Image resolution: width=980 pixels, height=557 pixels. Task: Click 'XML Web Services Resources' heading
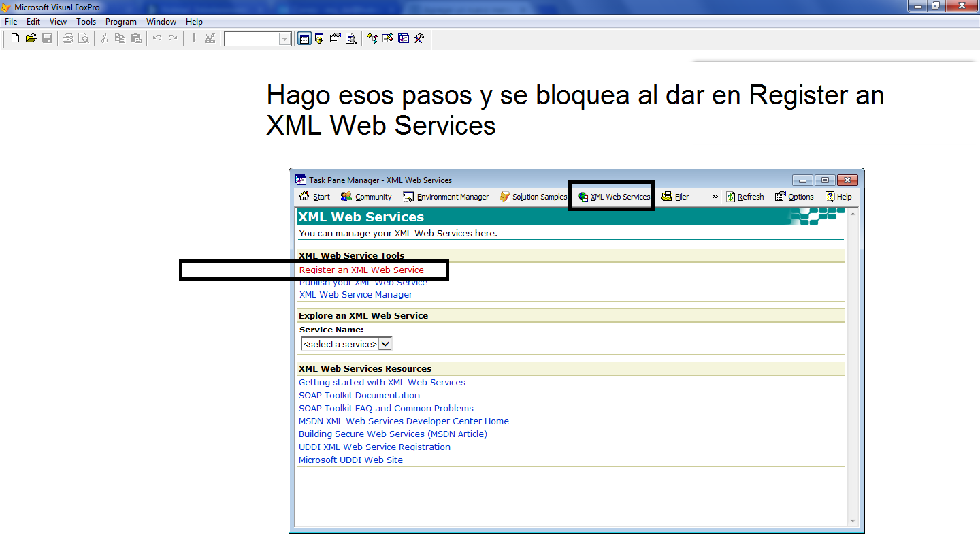coord(365,369)
